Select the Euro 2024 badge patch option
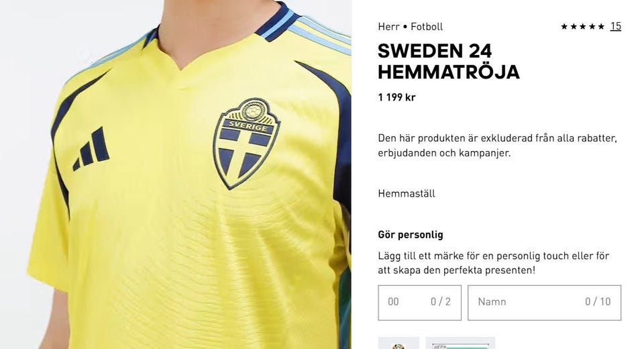Viewport: 644px width, 349px height. coord(398,343)
